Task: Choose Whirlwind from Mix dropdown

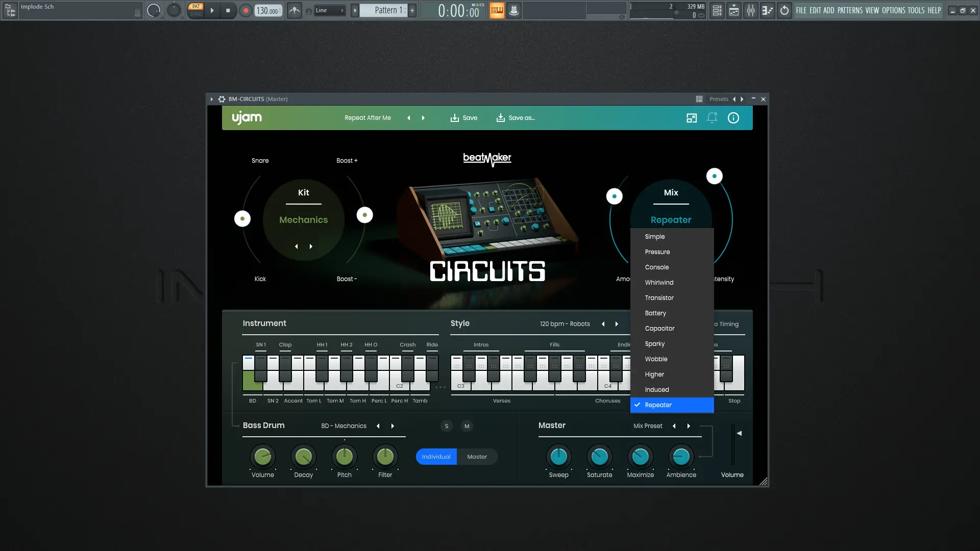Action: point(659,283)
